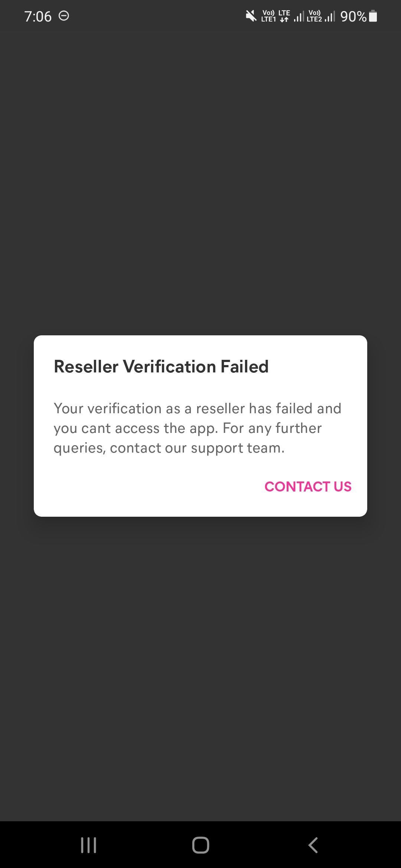Viewport: 401px width, 868px height.
Task: Tap the VoLTE1 indicator
Action: coord(268,16)
